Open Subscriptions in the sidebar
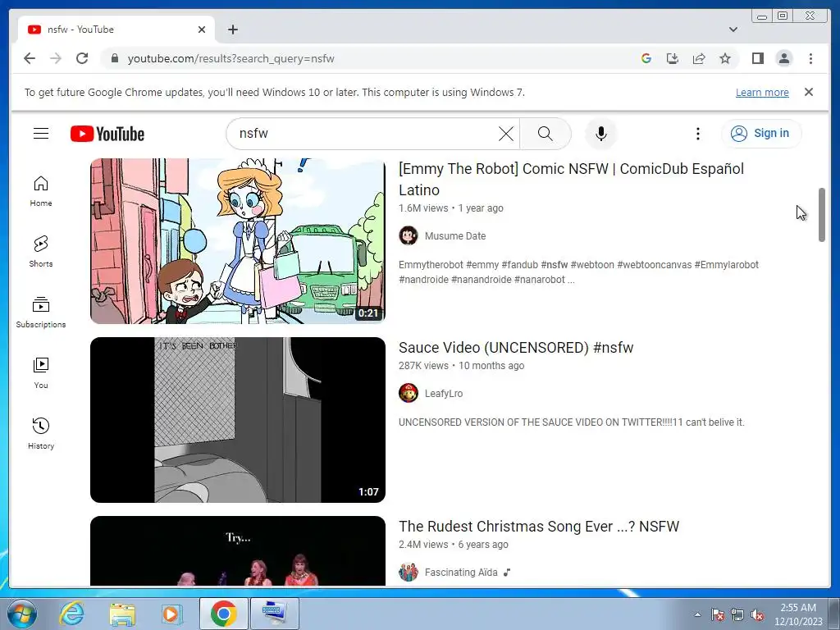This screenshot has height=630, width=840. pos(41,313)
